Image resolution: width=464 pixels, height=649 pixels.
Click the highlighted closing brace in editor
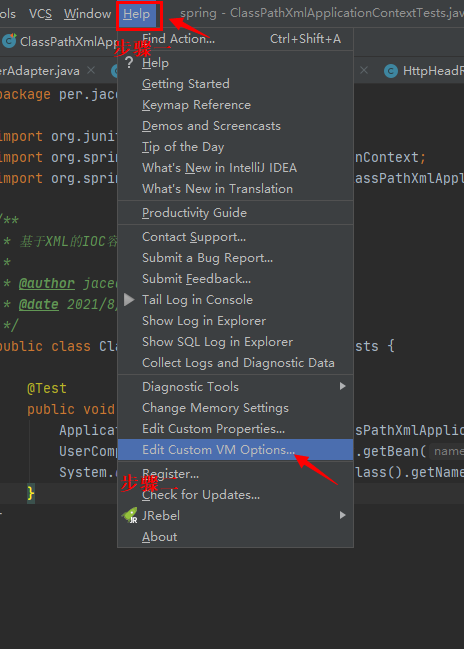point(31,493)
